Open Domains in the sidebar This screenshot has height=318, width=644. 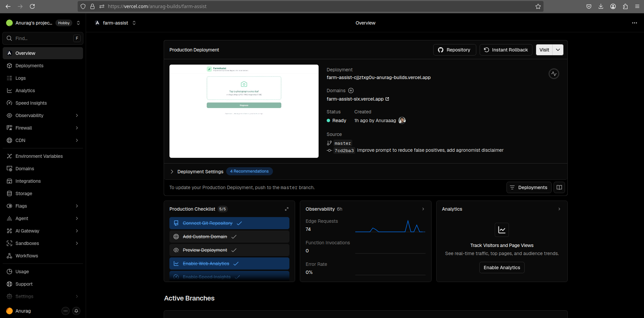43,169
